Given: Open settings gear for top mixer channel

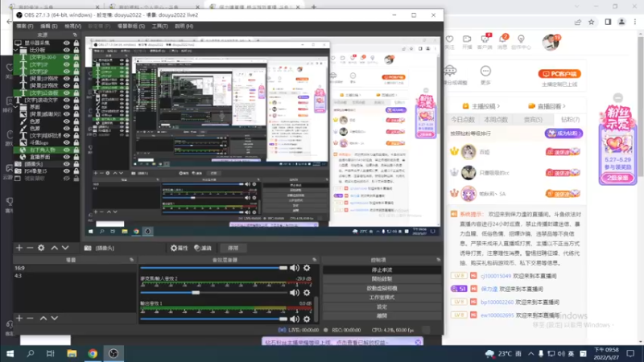Looking at the screenshot, I should pyautogui.click(x=307, y=268).
